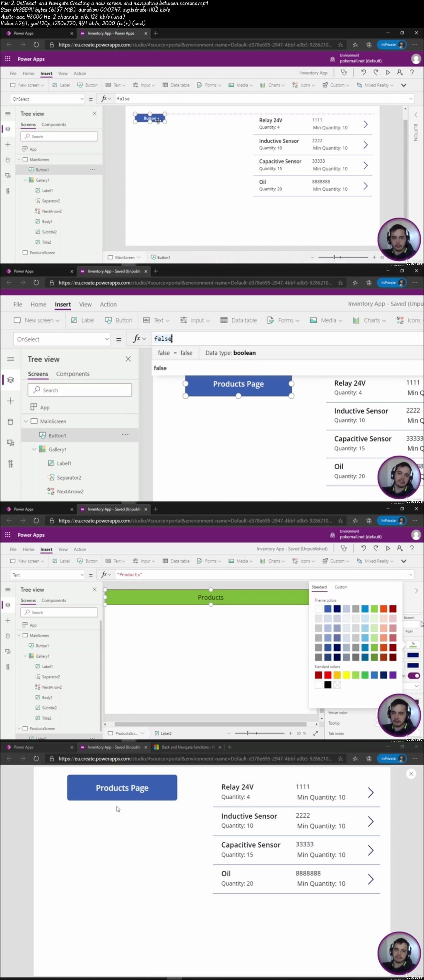
Task: Click the Inductive Sensor arrow in the top frame
Action: (366, 145)
